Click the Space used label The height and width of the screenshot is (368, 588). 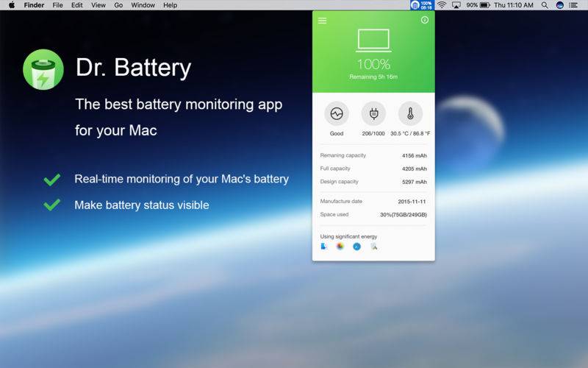334,214
